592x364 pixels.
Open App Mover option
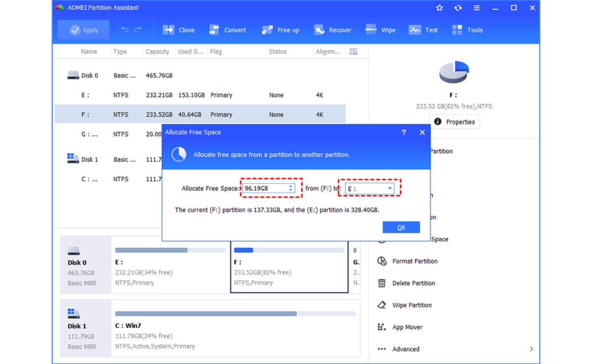pyautogui.click(x=407, y=327)
